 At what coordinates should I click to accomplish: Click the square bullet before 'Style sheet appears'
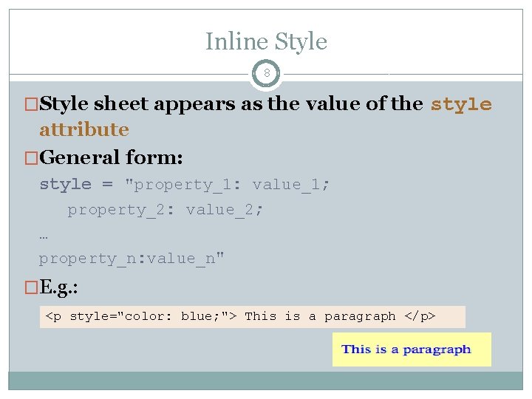[31, 104]
